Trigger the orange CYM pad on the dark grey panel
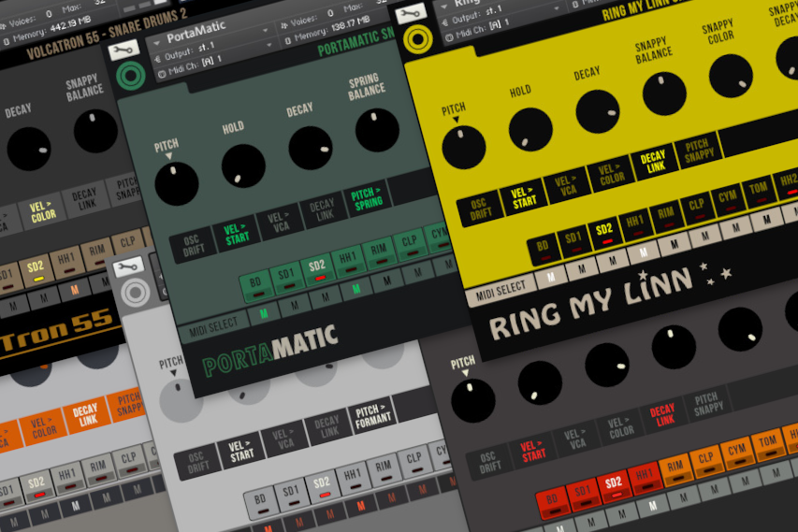 point(736,453)
